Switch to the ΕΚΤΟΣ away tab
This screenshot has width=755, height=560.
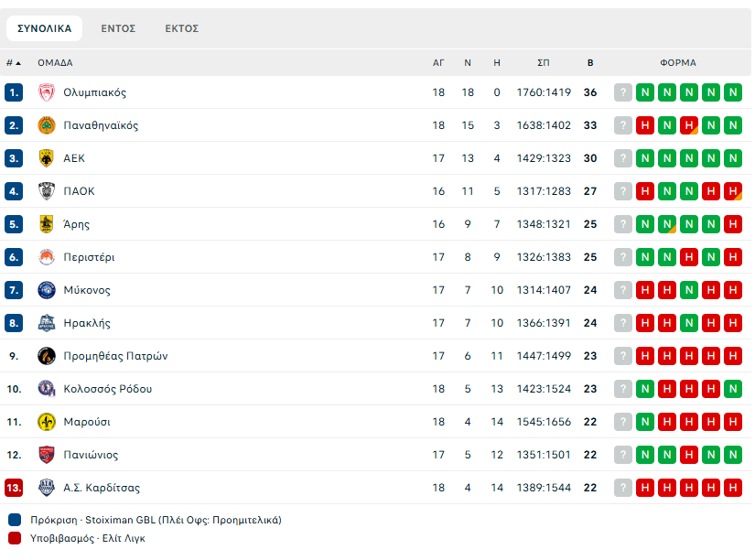[x=182, y=28]
